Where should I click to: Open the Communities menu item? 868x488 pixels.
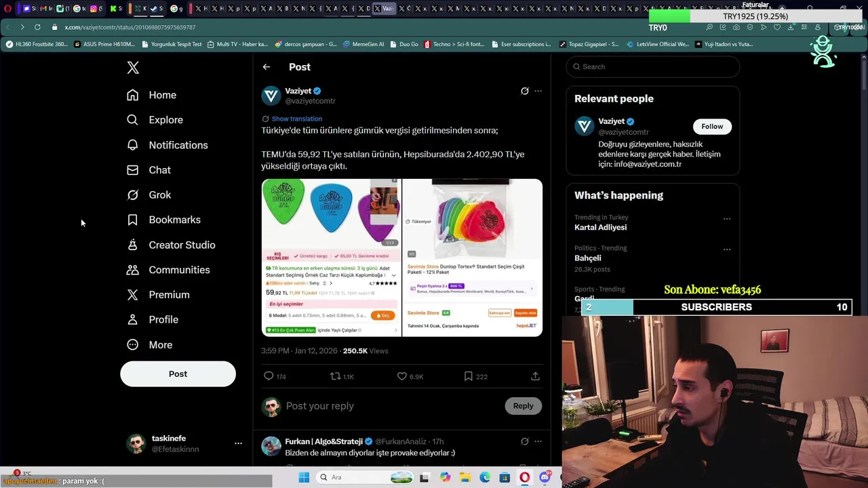[168, 270]
